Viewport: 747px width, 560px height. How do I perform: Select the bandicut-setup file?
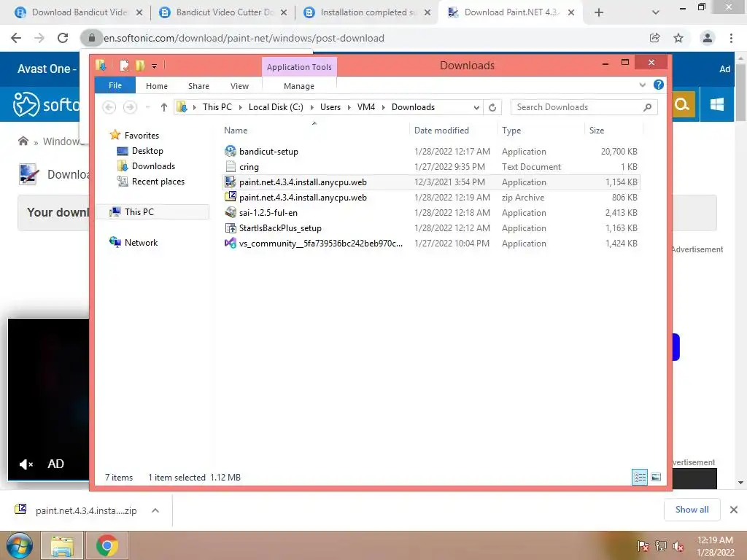coord(268,152)
